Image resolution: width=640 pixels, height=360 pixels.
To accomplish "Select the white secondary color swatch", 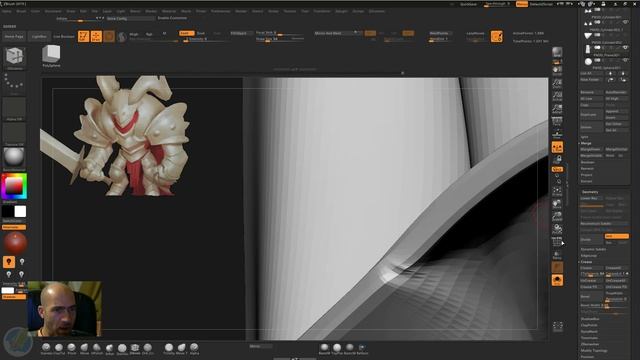I will 20,211.
